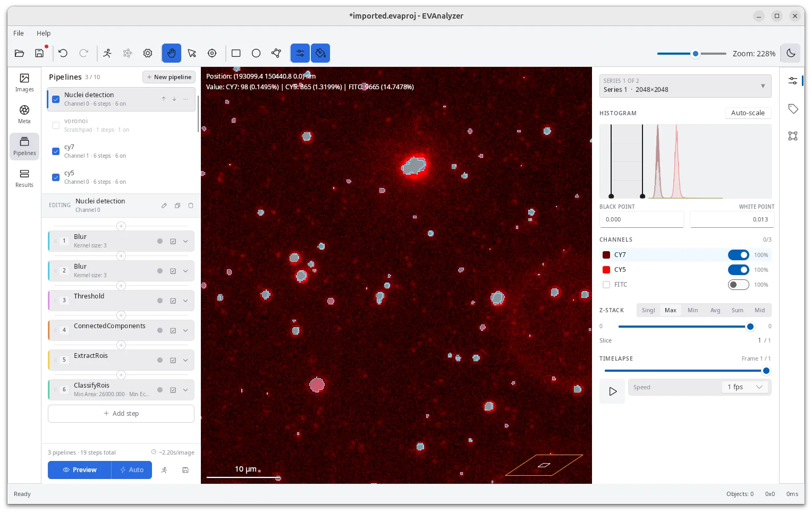Select Min z-stack projection mode
The width and height of the screenshot is (812, 513).
point(693,310)
